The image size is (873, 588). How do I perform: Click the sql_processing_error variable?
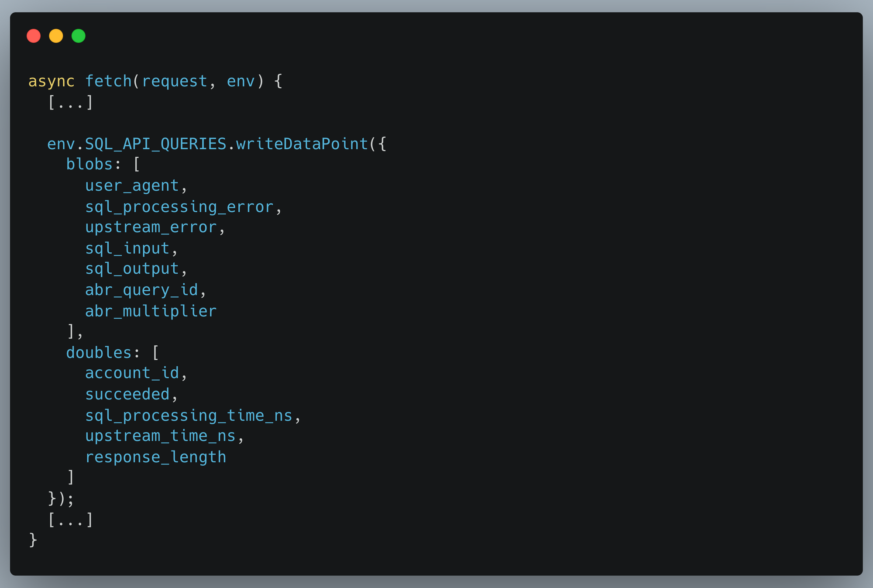179,207
